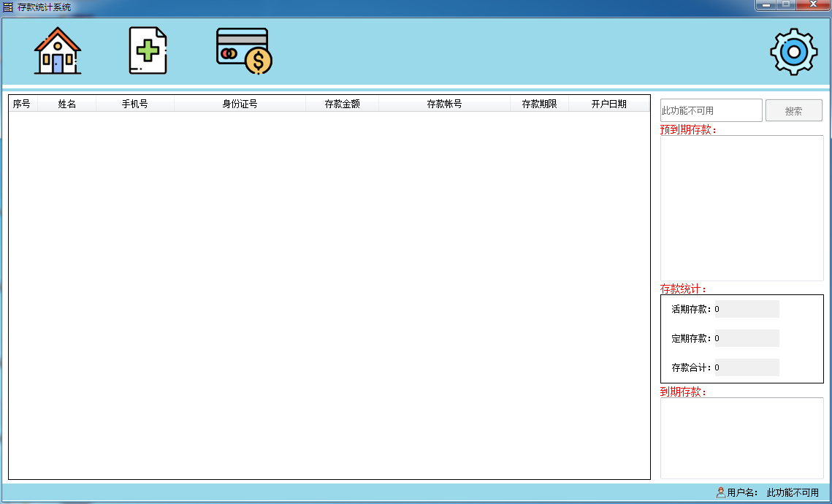
Task: Close the 存款统计系统 window
Action: pyautogui.click(x=813, y=5)
